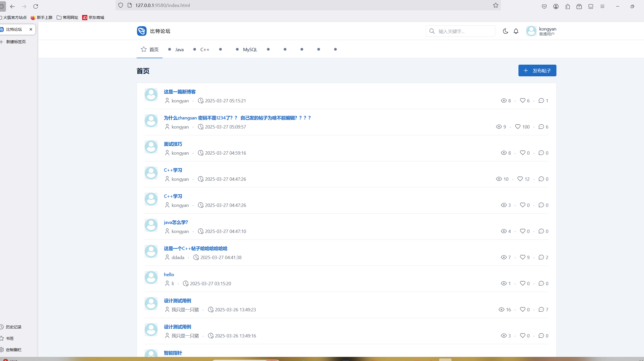Image resolution: width=644 pixels, height=361 pixels.
Task: Toggle dark mode moon icon
Action: pyautogui.click(x=505, y=31)
